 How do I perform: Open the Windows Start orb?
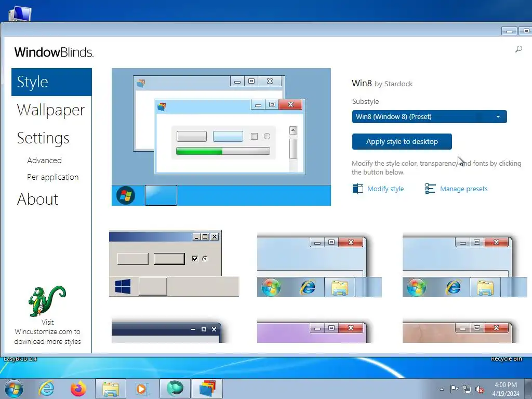14,389
